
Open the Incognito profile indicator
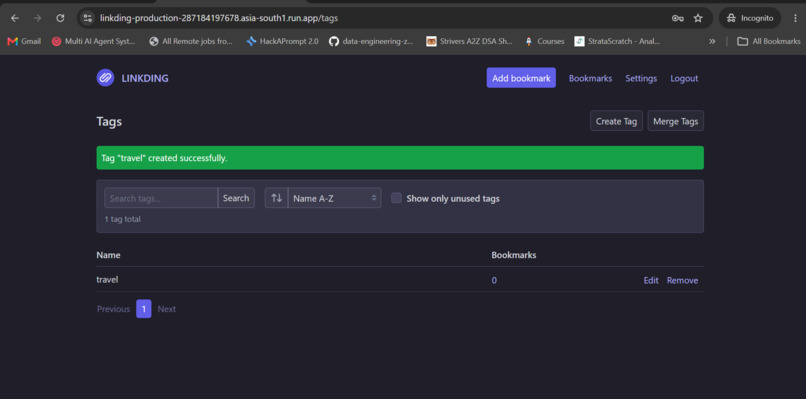point(750,18)
